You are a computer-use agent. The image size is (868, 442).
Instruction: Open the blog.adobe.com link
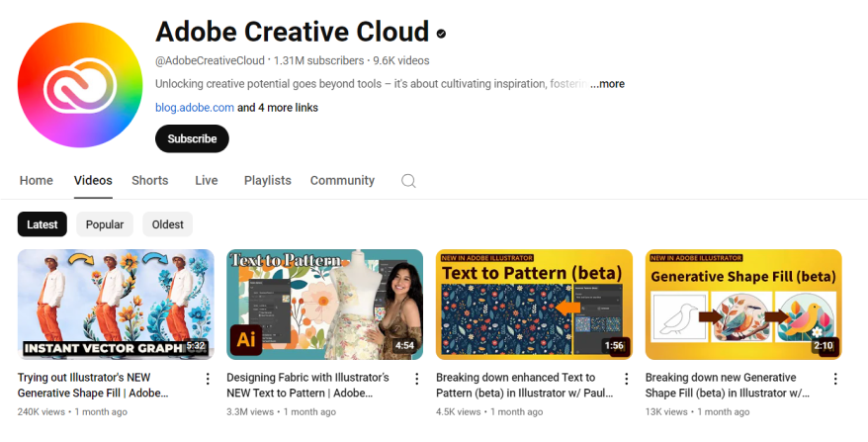195,108
